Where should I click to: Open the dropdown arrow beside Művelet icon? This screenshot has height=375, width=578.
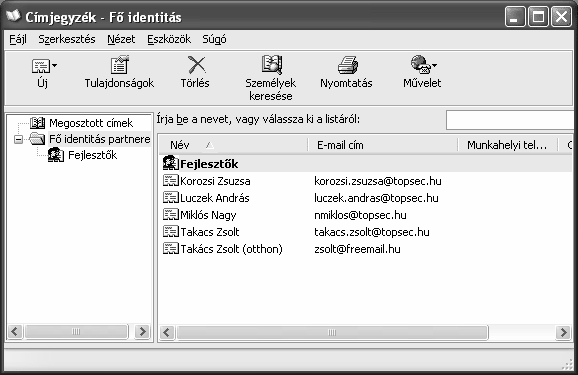[434, 66]
